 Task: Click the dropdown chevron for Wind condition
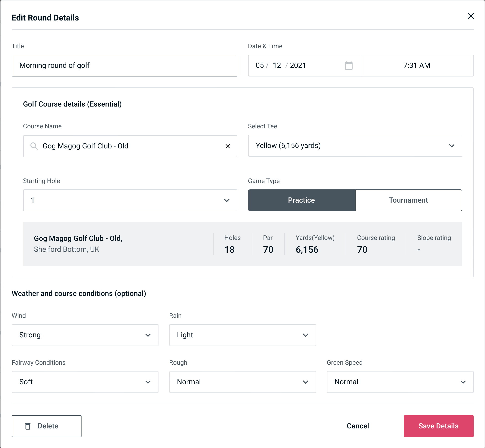[x=148, y=335]
